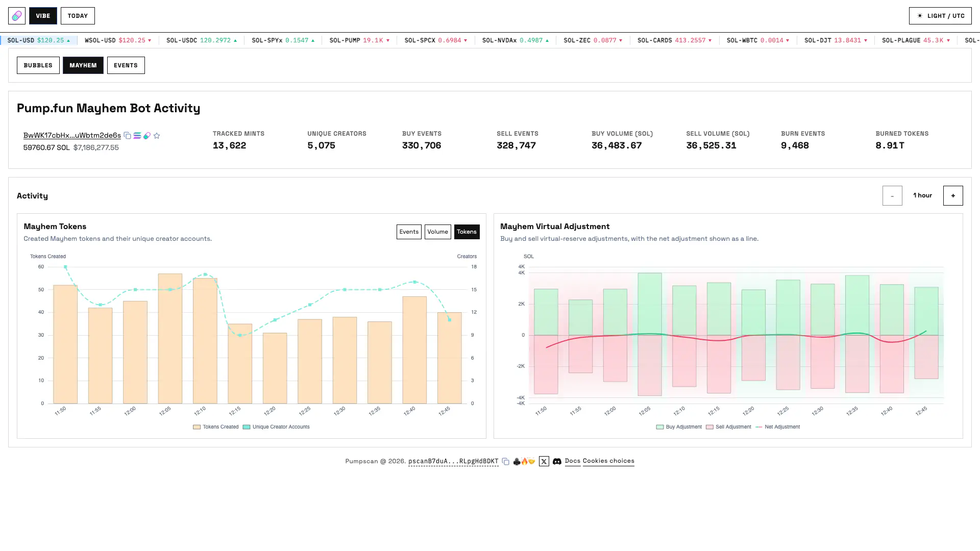The height and width of the screenshot is (551, 980).
Task: Open the Docs link in footer
Action: click(x=573, y=461)
